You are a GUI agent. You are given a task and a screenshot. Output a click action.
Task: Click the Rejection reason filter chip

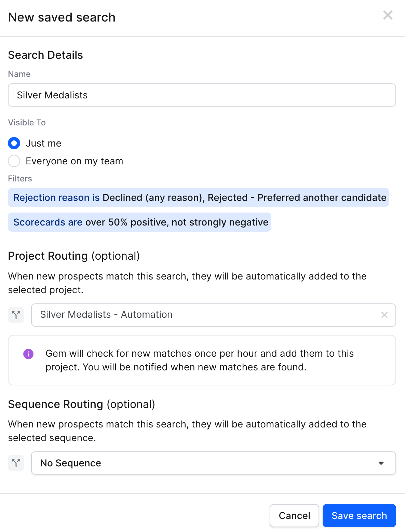(199, 197)
